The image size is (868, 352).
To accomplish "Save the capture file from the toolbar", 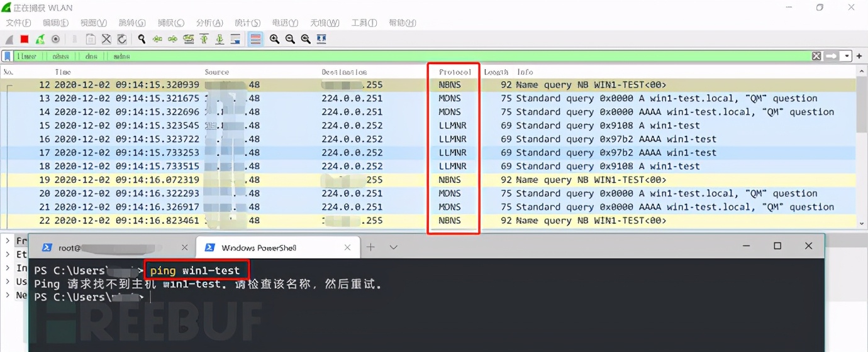I will point(91,39).
